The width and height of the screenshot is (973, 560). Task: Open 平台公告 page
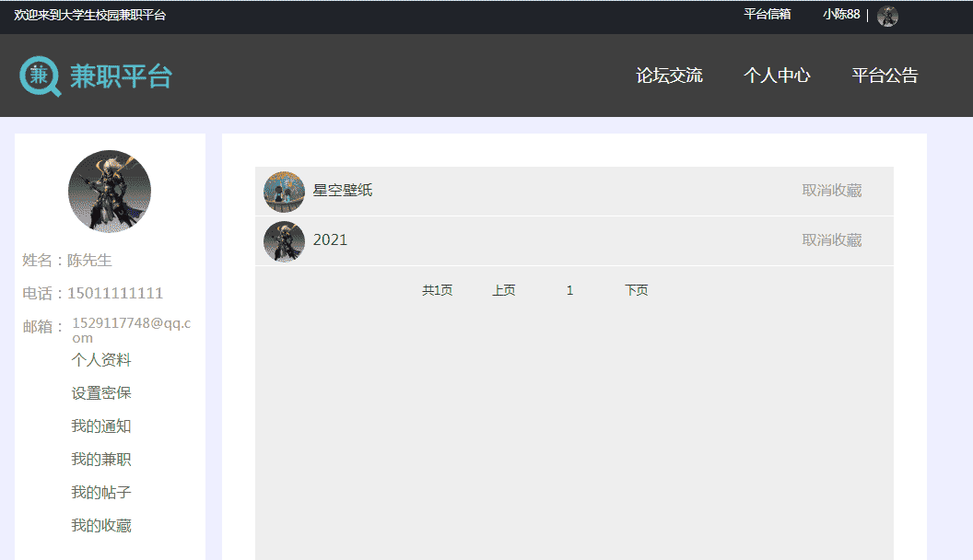tap(885, 76)
